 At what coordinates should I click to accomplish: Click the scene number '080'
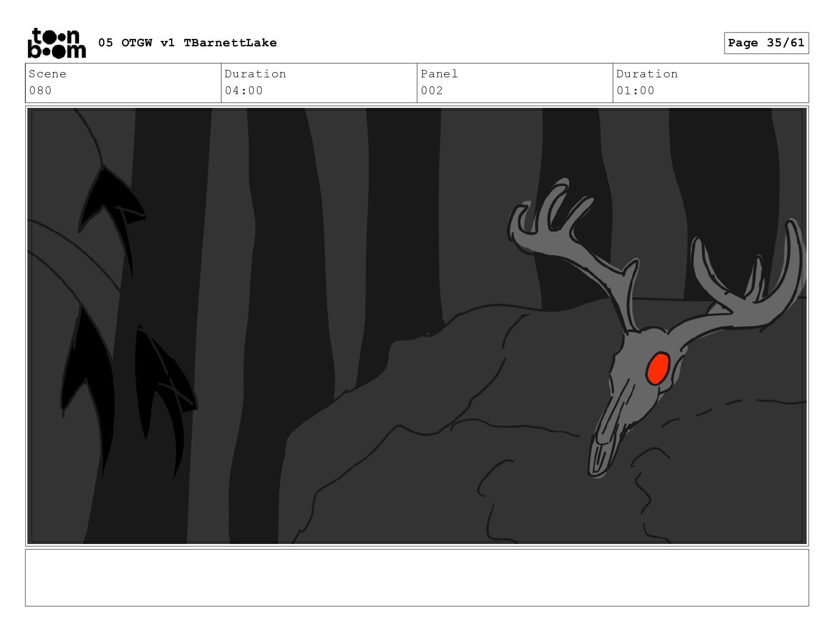[x=41, y=90]
